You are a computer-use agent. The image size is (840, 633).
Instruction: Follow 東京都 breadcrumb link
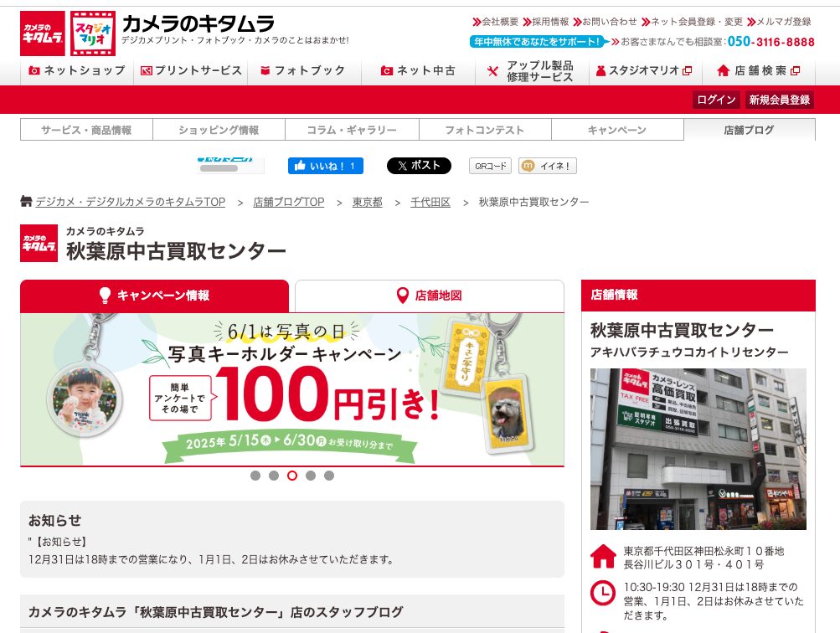point(368,202)
